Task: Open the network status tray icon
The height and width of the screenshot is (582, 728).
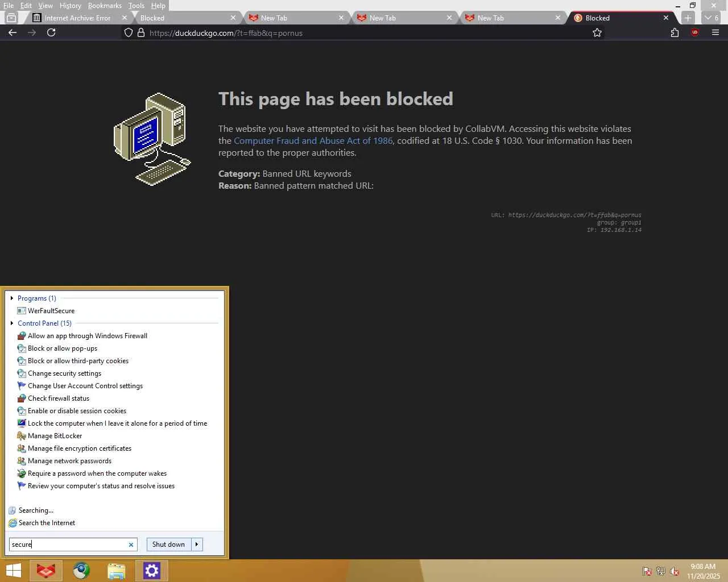Action: point(661,571)
